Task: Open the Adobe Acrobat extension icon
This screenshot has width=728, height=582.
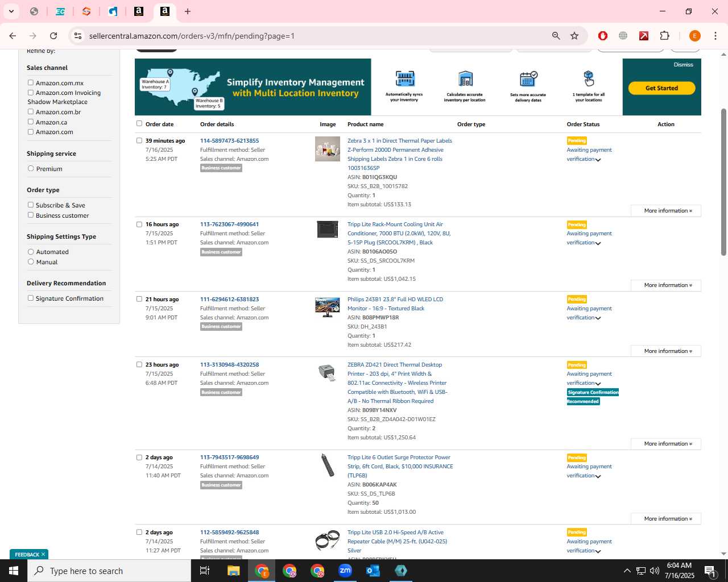Action: pos(644,36)
